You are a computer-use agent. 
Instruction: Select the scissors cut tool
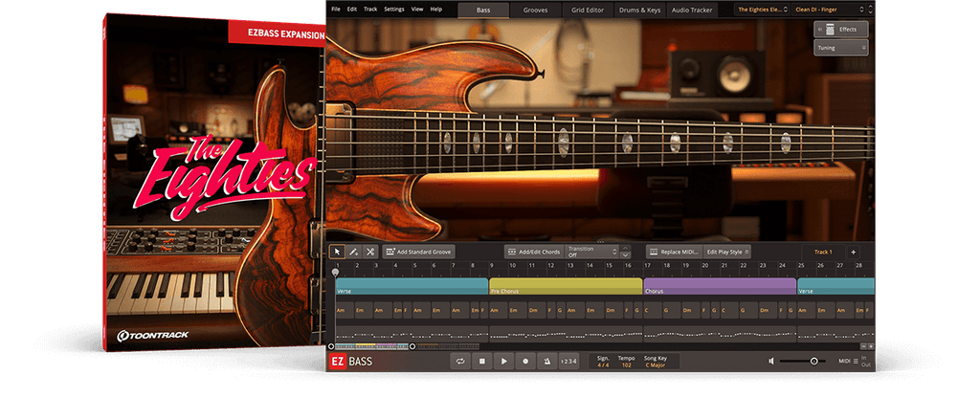[x=370, y=252]
